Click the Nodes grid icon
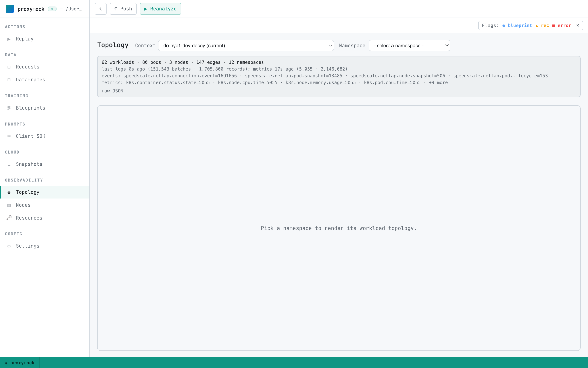588x368 pixels. coord(9,205)
